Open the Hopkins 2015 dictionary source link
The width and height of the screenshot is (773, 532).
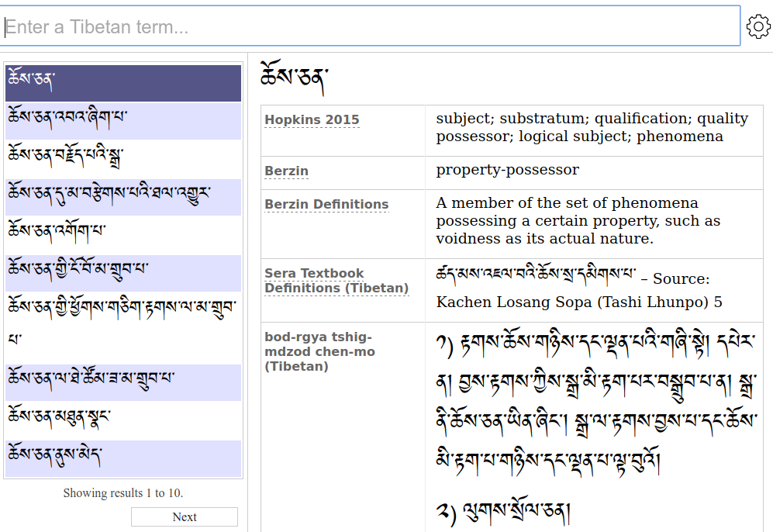[311, 119]
